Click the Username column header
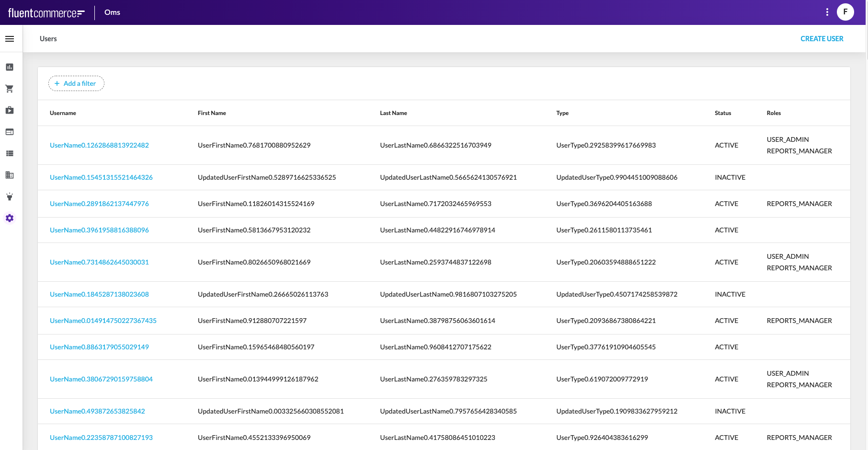This screenshot has width=868, height=450. click(63, 113)
